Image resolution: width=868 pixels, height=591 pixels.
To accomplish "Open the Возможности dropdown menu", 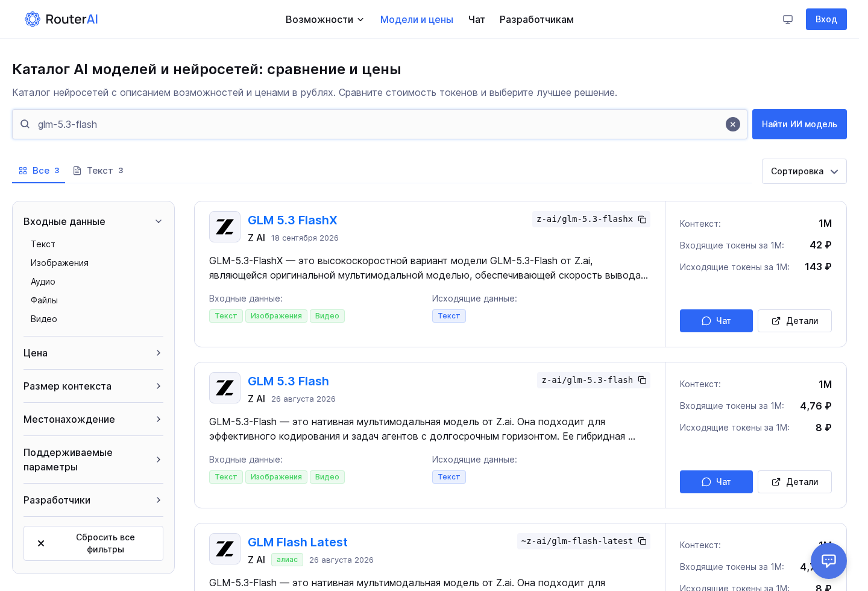I will (325, 19).
